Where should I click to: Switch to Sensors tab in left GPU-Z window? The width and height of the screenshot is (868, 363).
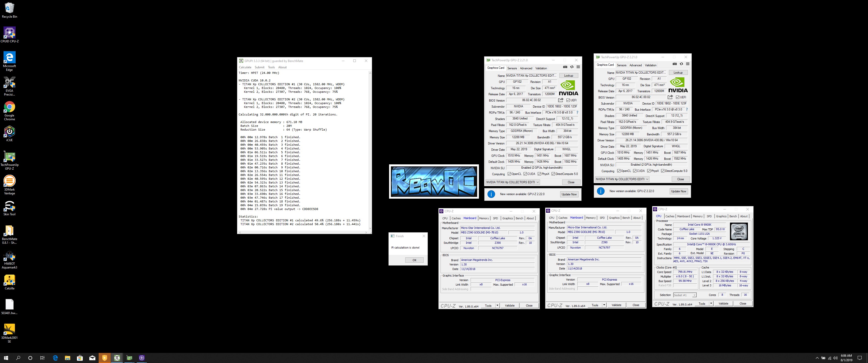(512, 68)
